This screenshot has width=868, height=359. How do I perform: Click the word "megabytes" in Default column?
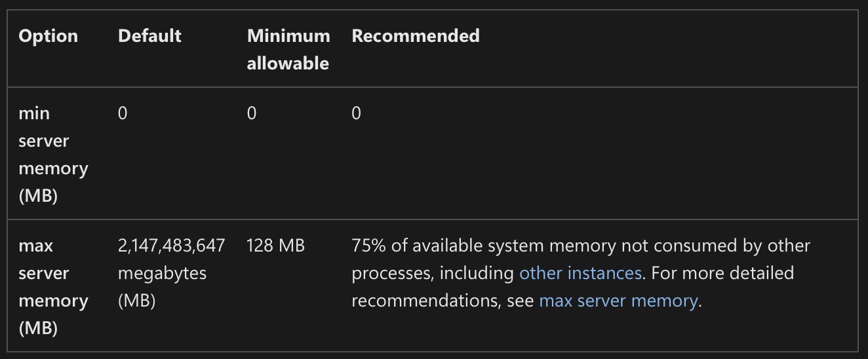point(162,273)
